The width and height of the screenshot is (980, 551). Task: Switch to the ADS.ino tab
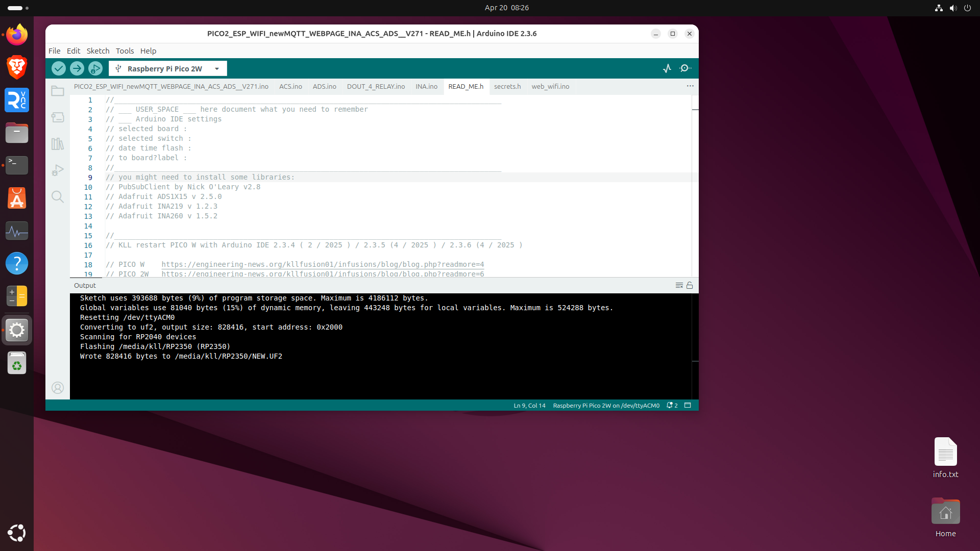tap(325, 87)
